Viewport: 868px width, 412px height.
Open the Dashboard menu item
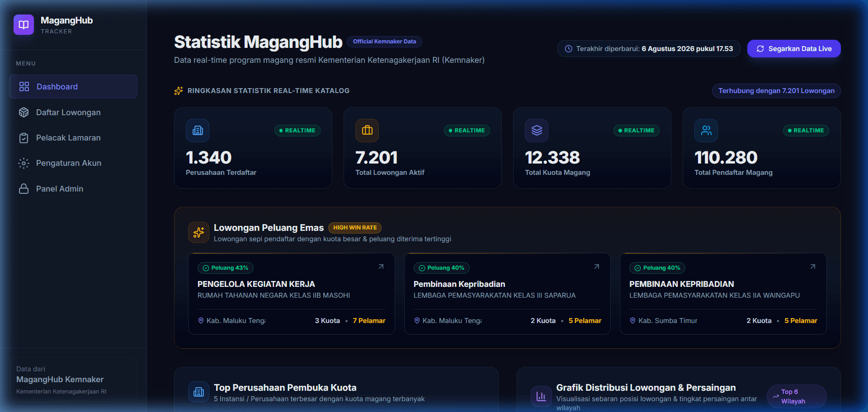[73, 87]
